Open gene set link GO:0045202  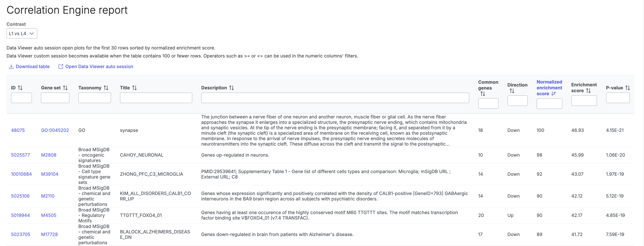point(55,130)
